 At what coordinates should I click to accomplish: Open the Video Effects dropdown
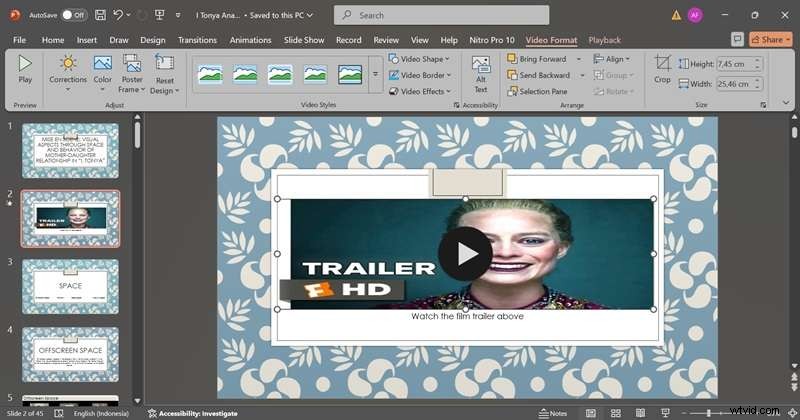[x=420, y=91]
